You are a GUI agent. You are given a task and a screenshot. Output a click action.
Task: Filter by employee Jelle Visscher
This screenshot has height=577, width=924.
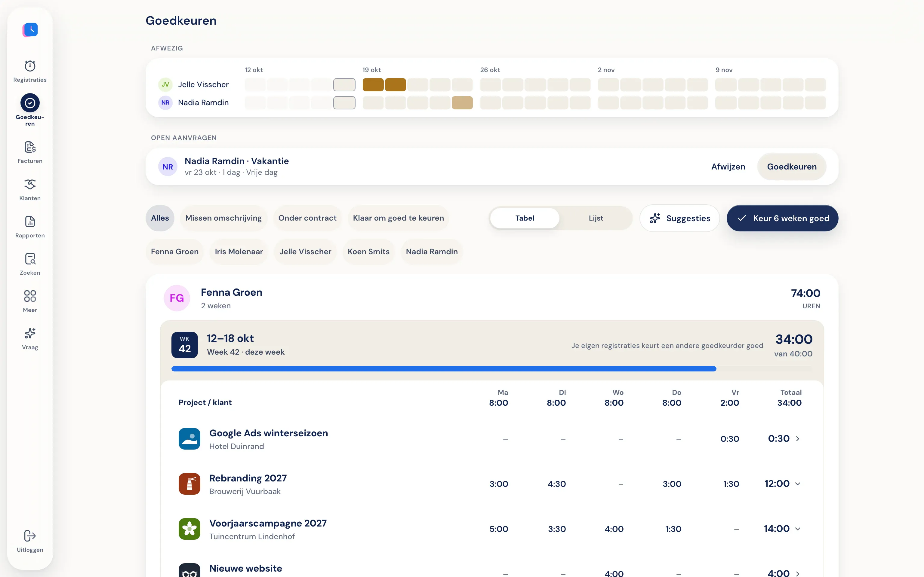coord(305,252)
